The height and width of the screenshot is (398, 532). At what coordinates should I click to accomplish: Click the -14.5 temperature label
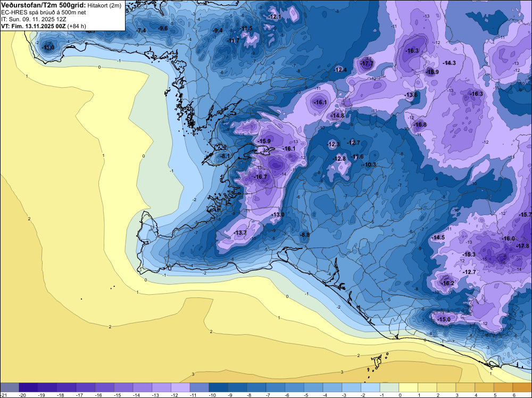[438, 237]
